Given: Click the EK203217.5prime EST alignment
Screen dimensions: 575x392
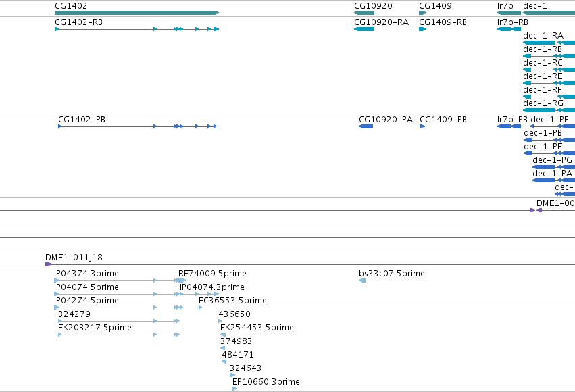Looking at the screenshot, I should (119, 335).
